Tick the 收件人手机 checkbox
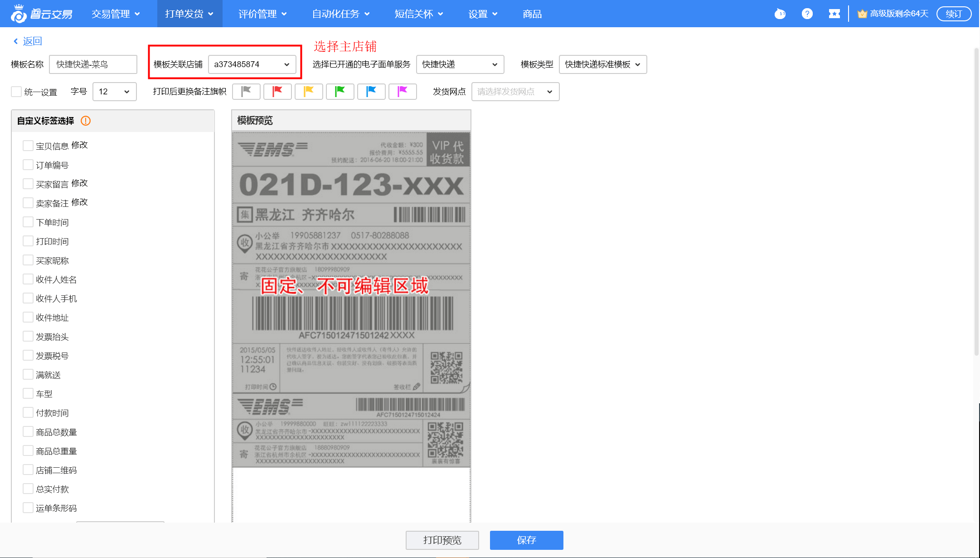Image resolution: width=980 pixels, height=558 pixels. 28,298
